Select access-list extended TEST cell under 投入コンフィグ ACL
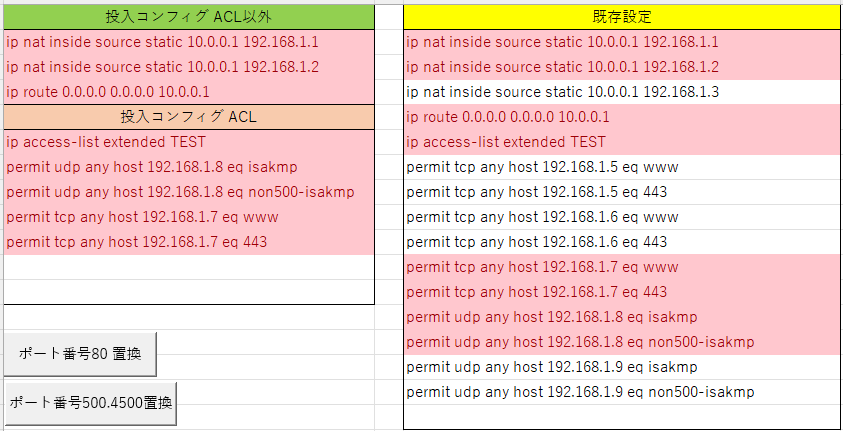Viewport: 843px width, 431px height. (x=189, y=142)
